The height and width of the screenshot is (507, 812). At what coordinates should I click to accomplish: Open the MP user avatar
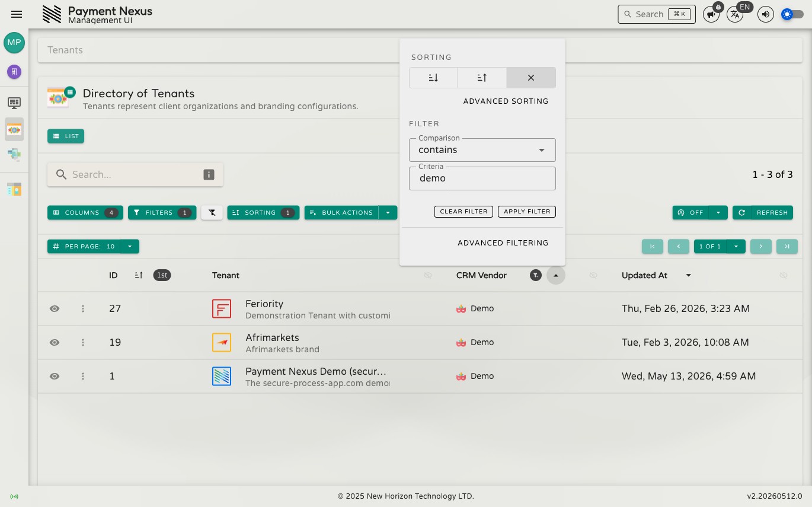pyautogui.click(x=14, y=43)
